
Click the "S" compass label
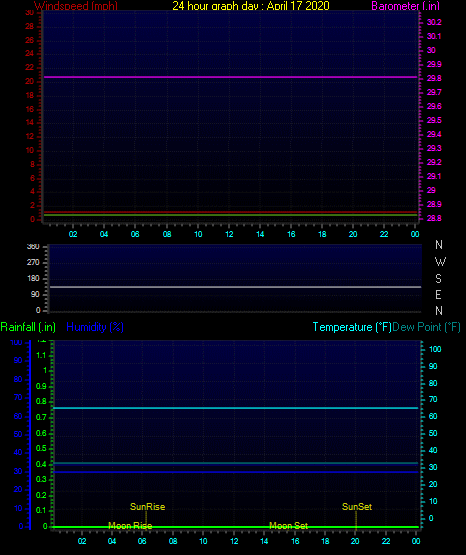[438, 279]
